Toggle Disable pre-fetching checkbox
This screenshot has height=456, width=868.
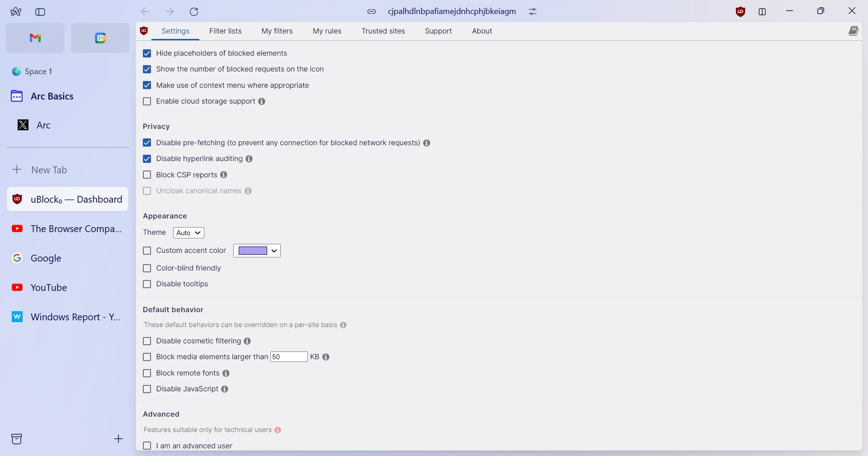click(147, 142)
